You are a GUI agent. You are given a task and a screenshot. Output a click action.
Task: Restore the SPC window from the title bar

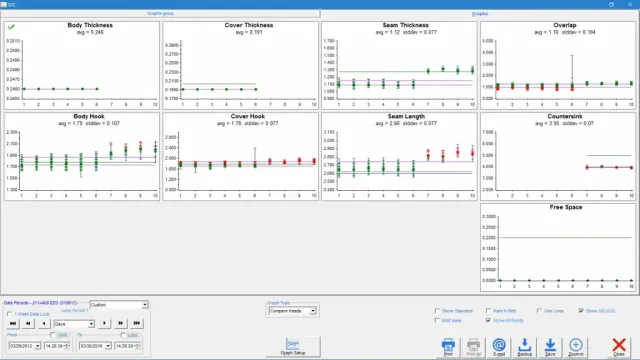pyautogui.click(x=611, y=4)
